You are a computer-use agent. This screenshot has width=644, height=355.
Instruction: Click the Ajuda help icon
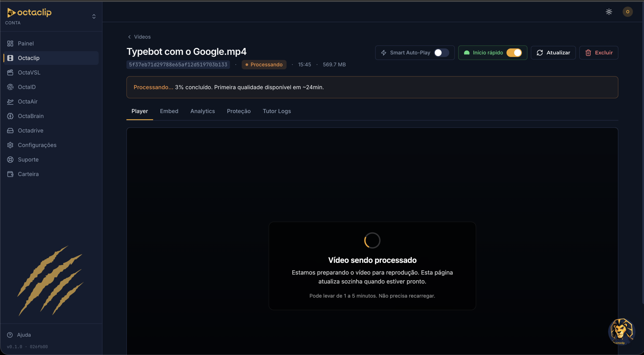(x=10, y=335)
